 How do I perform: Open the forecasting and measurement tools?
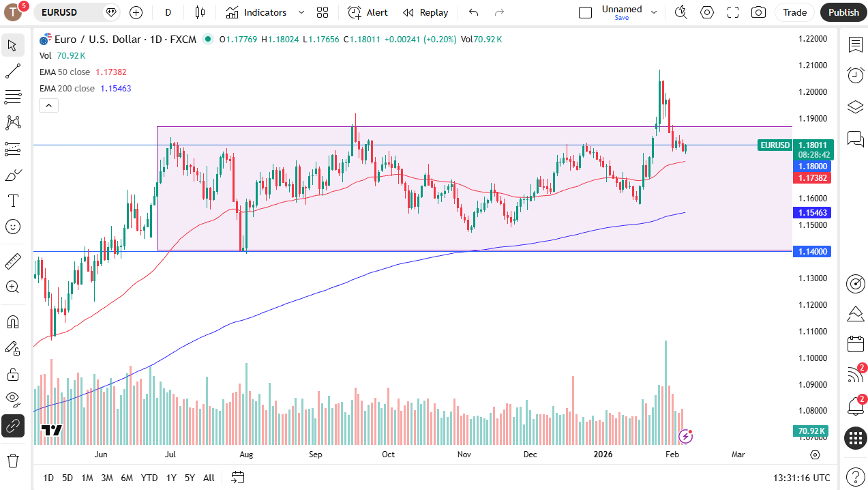pyautogui.click(x=12, y=149)
